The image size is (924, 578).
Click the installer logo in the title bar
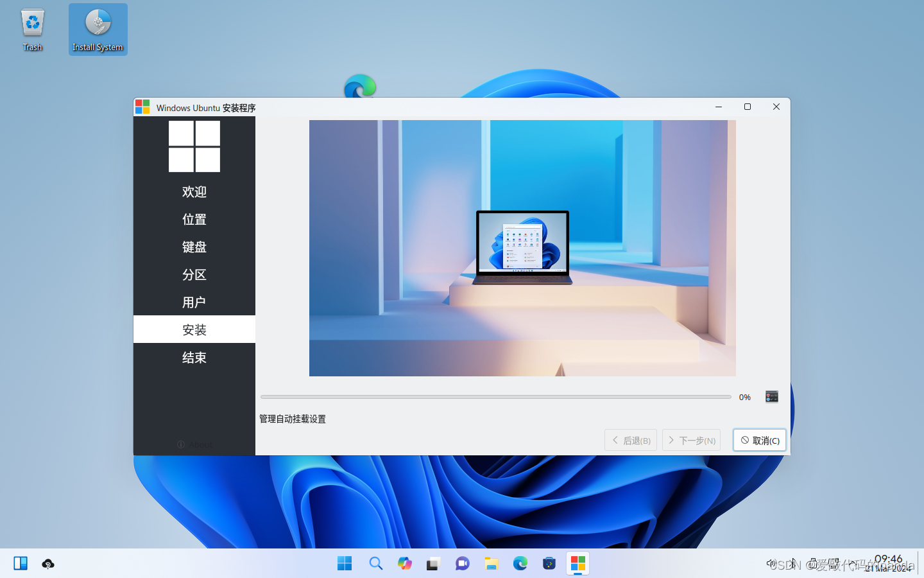142,107
